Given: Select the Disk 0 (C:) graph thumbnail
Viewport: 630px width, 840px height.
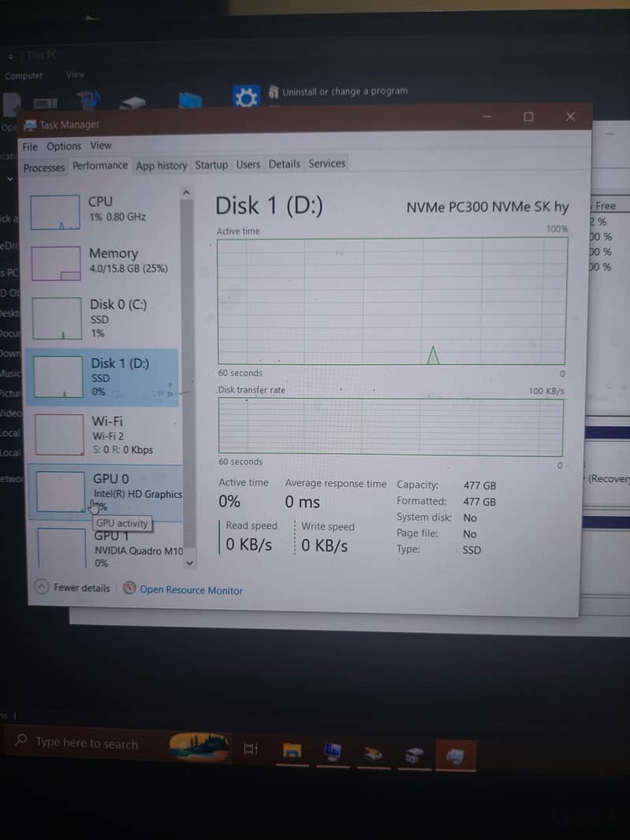Looking at the screenshot, I should 57,319.
